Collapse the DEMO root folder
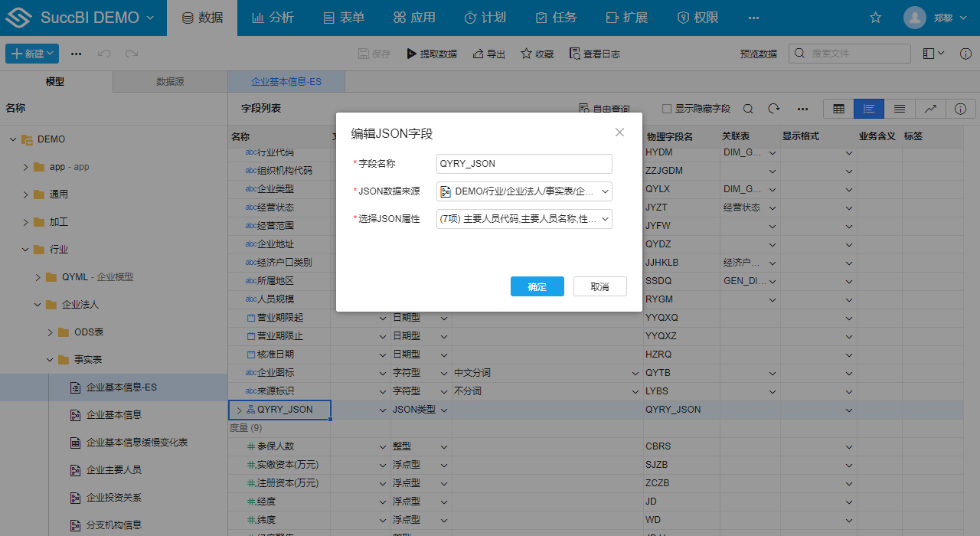980x536 pixels. 13,139
